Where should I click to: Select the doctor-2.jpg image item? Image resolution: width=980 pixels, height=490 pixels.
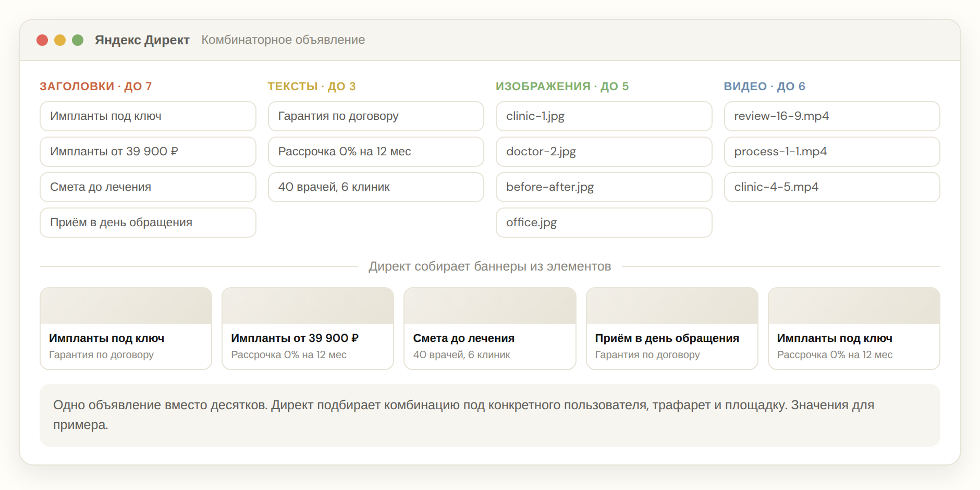pos(604,152)
